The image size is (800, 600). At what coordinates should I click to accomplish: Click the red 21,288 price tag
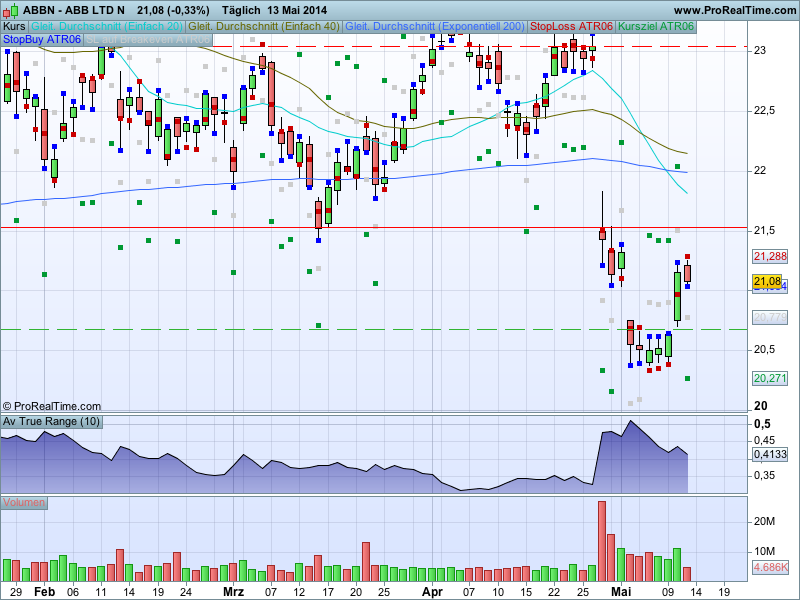(x=770, y=256)
